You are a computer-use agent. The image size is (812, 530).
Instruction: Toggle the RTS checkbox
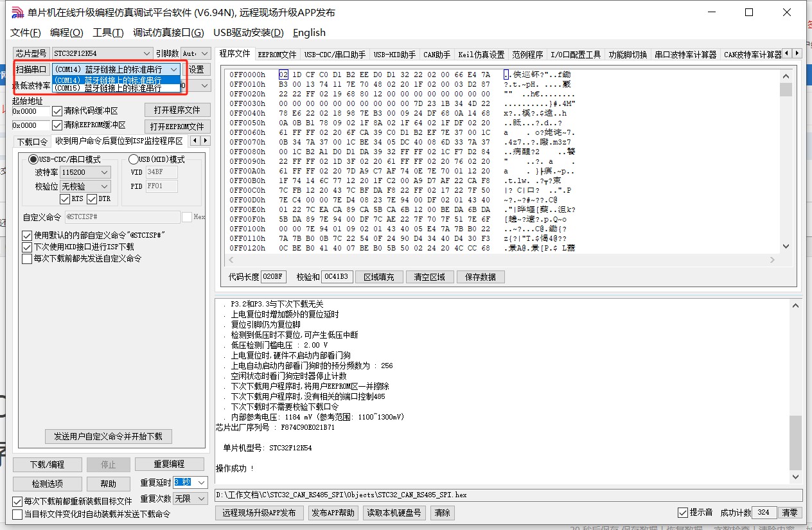coord(64,199)
